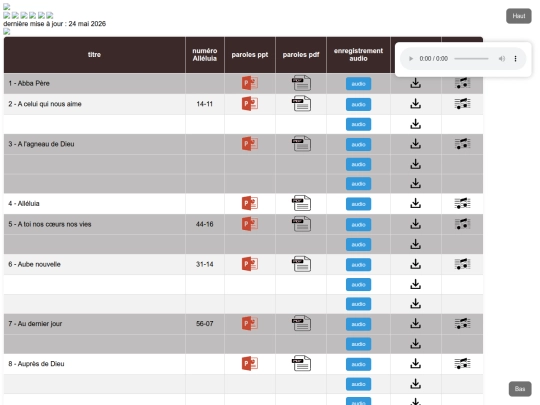This screenshot has height=405, width=540.
Task: Open PowerPoint for A celui qui nous aime
Action: 250,104
